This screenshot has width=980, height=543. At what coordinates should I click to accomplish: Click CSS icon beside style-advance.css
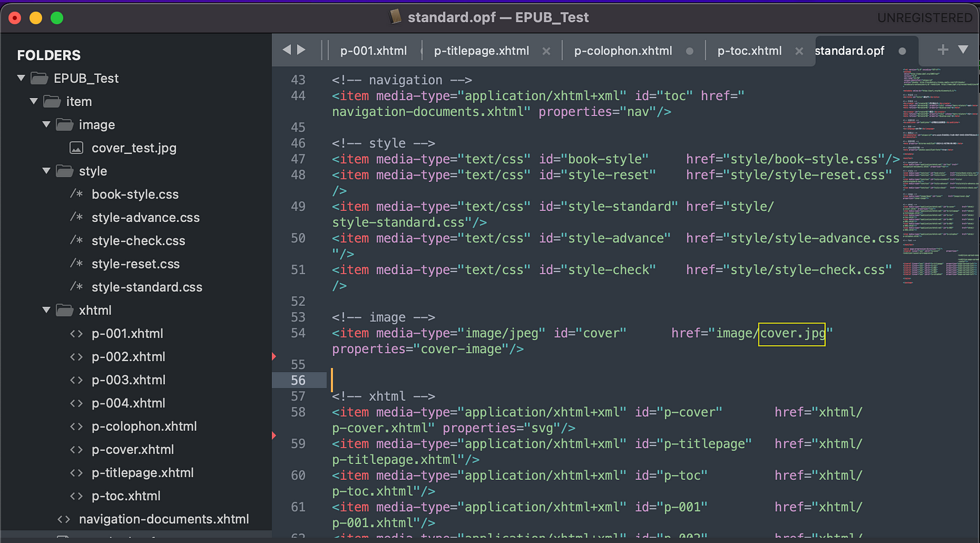pyautogui.click(x=77, y=218)
